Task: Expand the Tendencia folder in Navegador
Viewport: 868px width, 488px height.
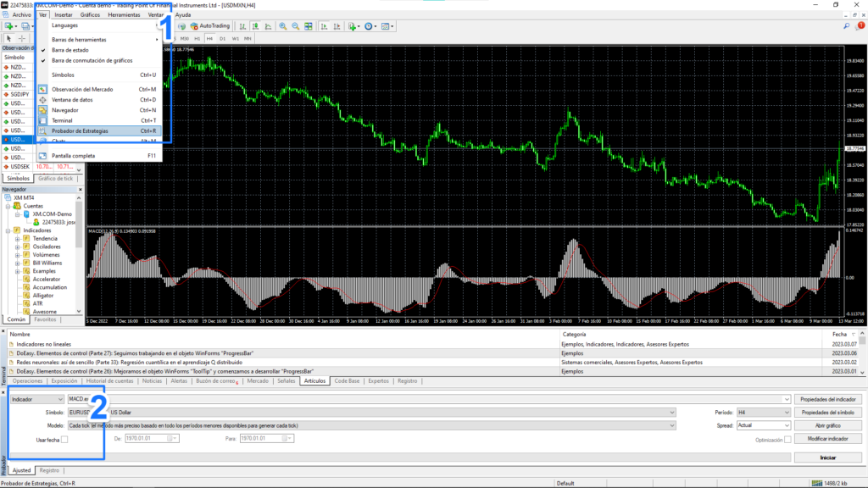Action: click(x=17, y=238)
